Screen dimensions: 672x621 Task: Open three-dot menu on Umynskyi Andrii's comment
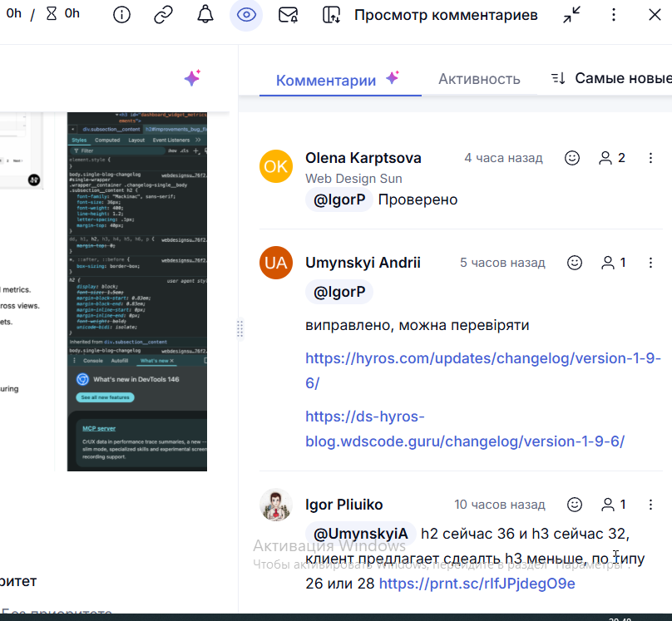[x=650, y=263]
